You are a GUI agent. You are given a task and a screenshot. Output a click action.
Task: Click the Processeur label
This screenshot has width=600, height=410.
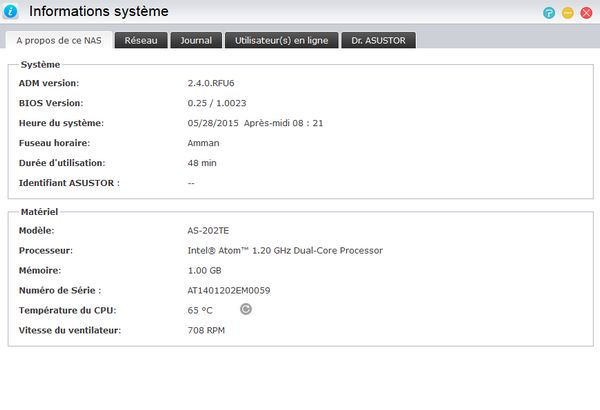click(46, 250)
